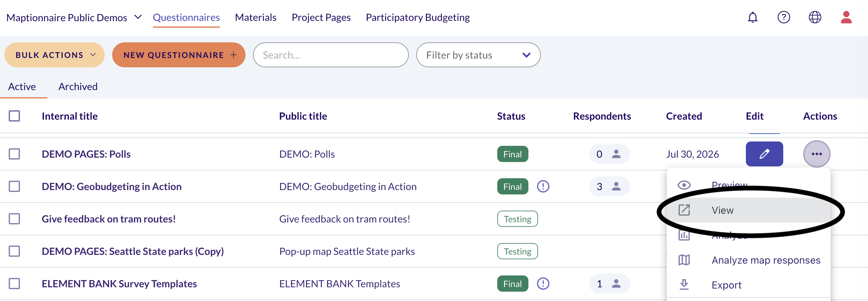Open DEMO: Geobudgeting in Action questionnaire

click(x=112, y=186)
